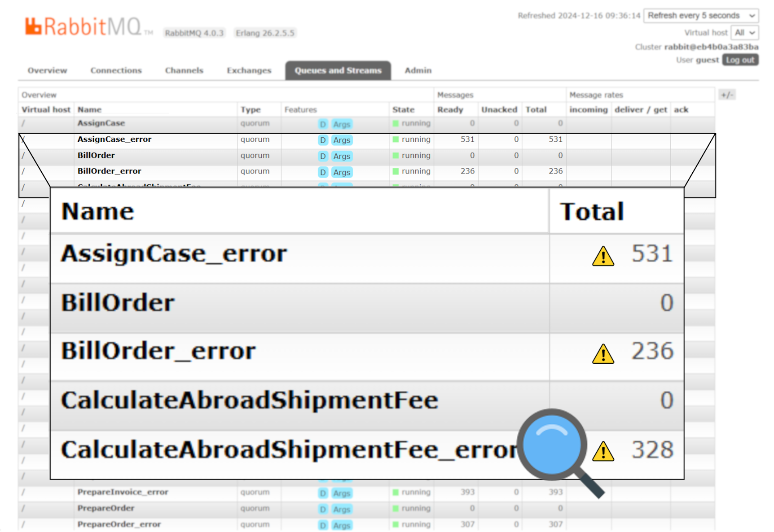This screenshot has height=532, width=774.
Task: Click the Args badge for PrepareInvoice_error
Action: click(x=342, y=493)
